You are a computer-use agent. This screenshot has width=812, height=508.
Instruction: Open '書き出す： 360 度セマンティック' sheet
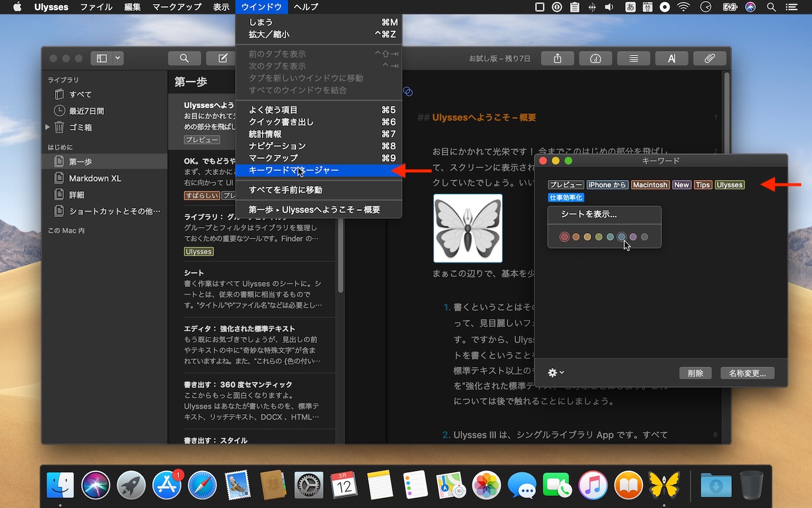coord(251,401)
